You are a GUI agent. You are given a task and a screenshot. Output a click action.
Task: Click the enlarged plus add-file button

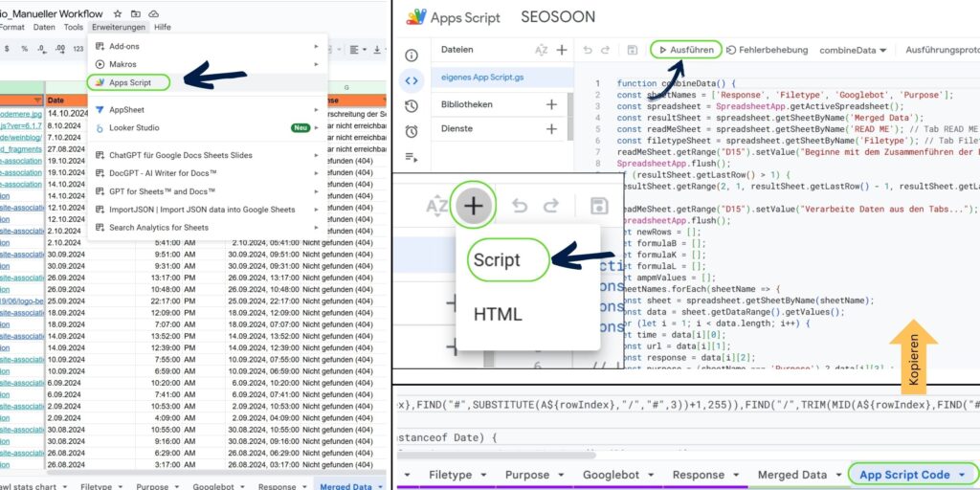pyautogui.click(x=473, y=205)
